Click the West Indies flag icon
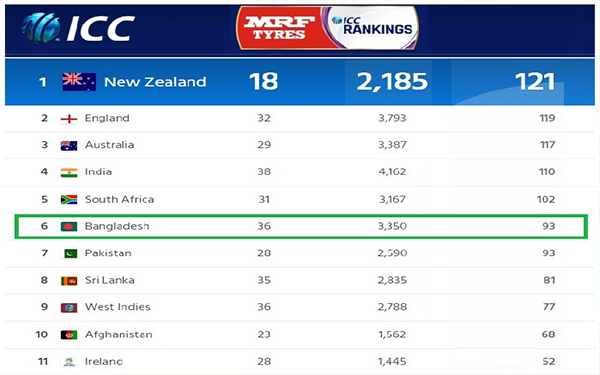The image size is (600, 375). [x=69, y=308]
